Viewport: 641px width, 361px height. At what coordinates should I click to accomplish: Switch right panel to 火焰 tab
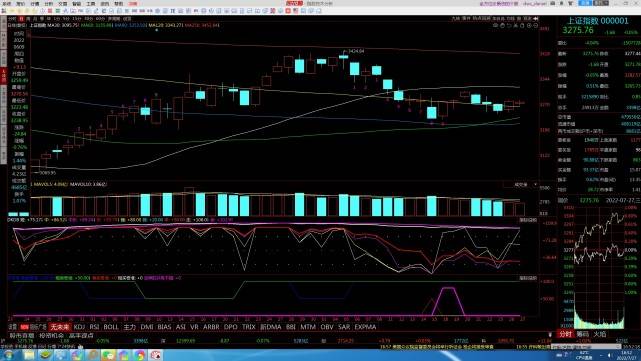click(x=599, y=334)
